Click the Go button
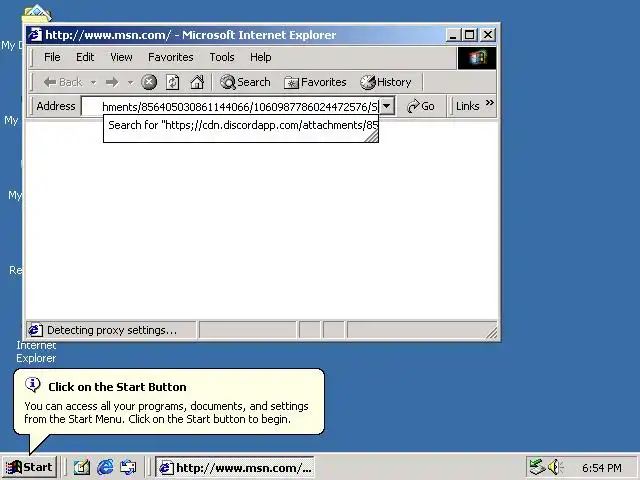Viewport: 640px width, 480px height. pyautogui.click(x=421, y=107)
